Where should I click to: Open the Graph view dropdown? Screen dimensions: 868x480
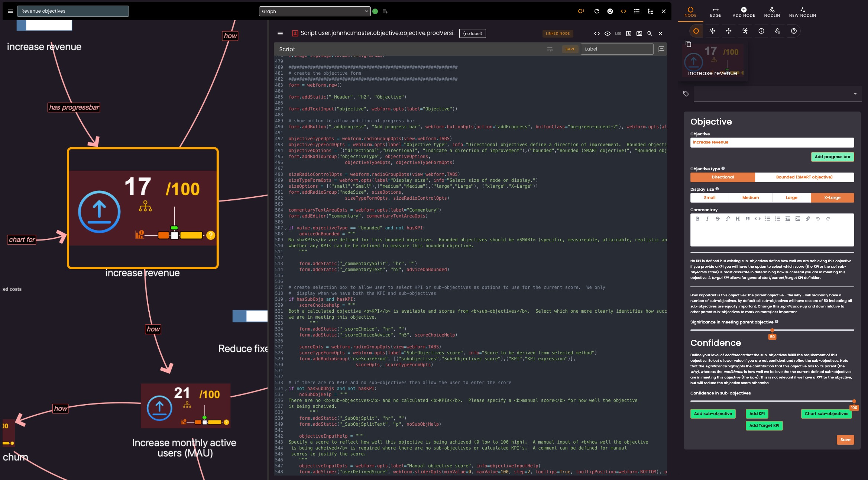314,12
